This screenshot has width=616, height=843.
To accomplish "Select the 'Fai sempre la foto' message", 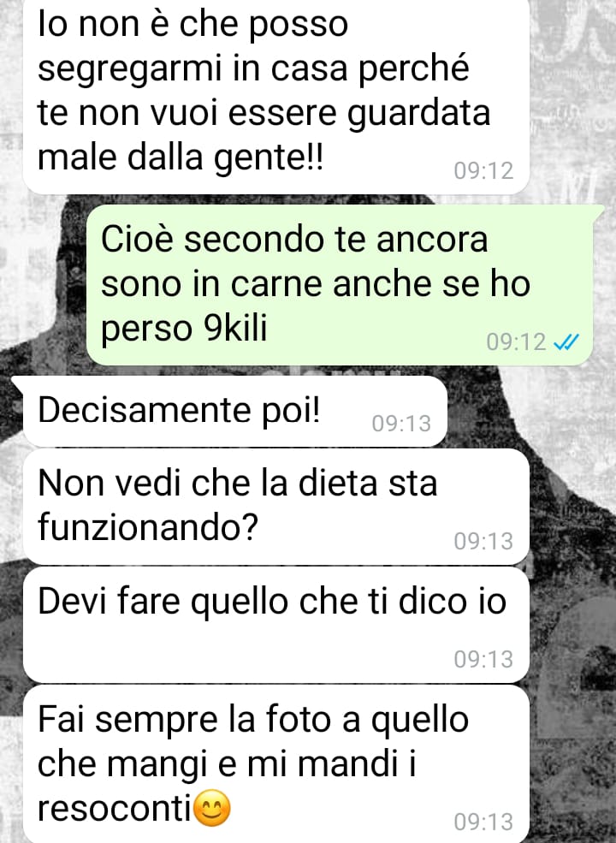I will pyautogui.click(x=276, y=764).
